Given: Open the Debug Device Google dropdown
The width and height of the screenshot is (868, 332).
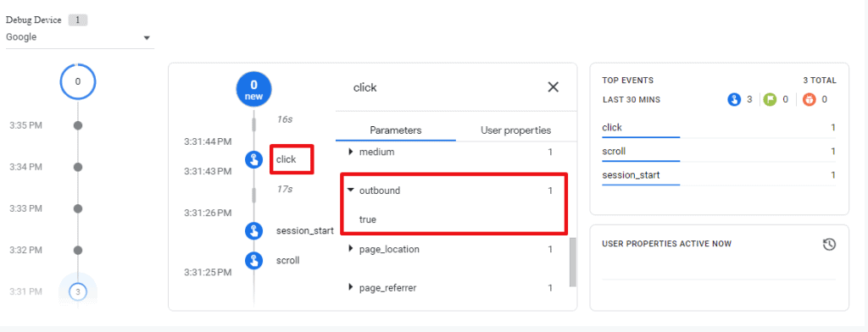Looking at the screenshot, I should click(80, 37).
